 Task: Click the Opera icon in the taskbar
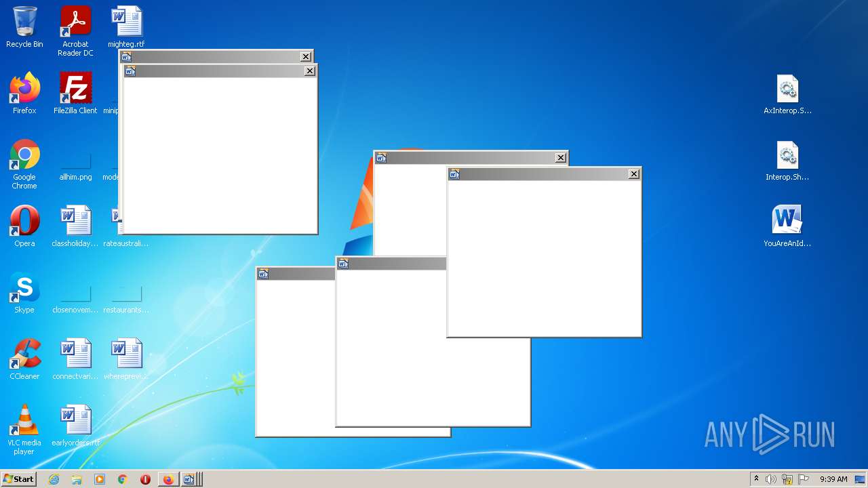point(145,479)
